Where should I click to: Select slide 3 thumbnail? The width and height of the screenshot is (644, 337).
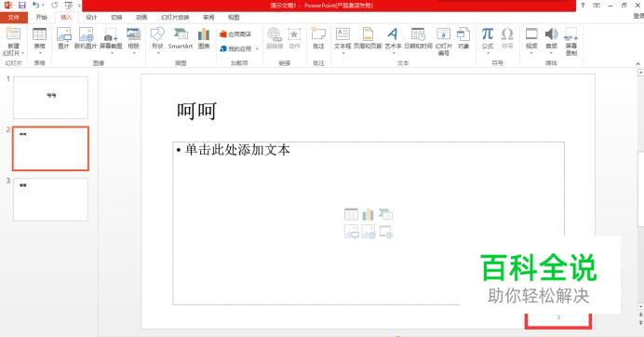(50, 199)
